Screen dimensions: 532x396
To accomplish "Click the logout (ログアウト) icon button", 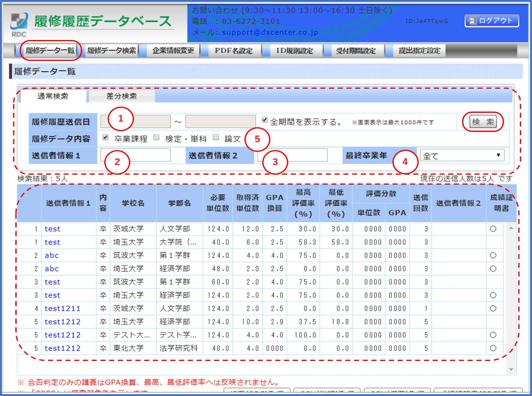I will tap(491, 21).
